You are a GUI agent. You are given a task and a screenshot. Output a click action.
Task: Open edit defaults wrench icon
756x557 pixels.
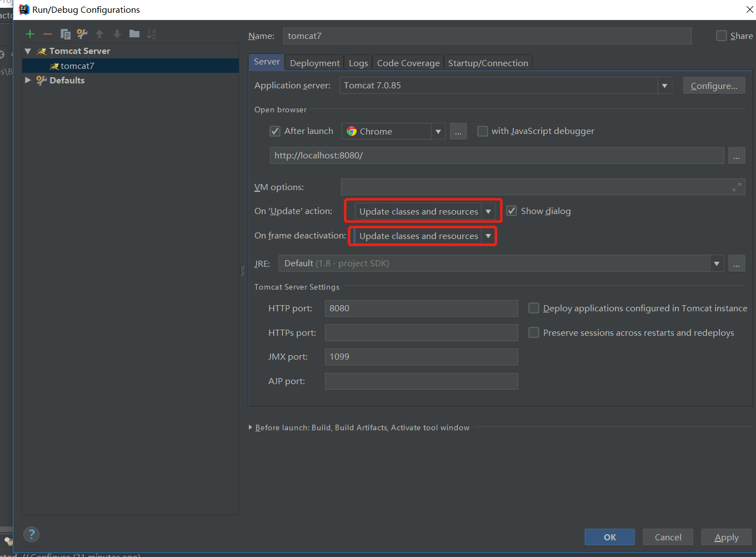click(x=82, y=34)
